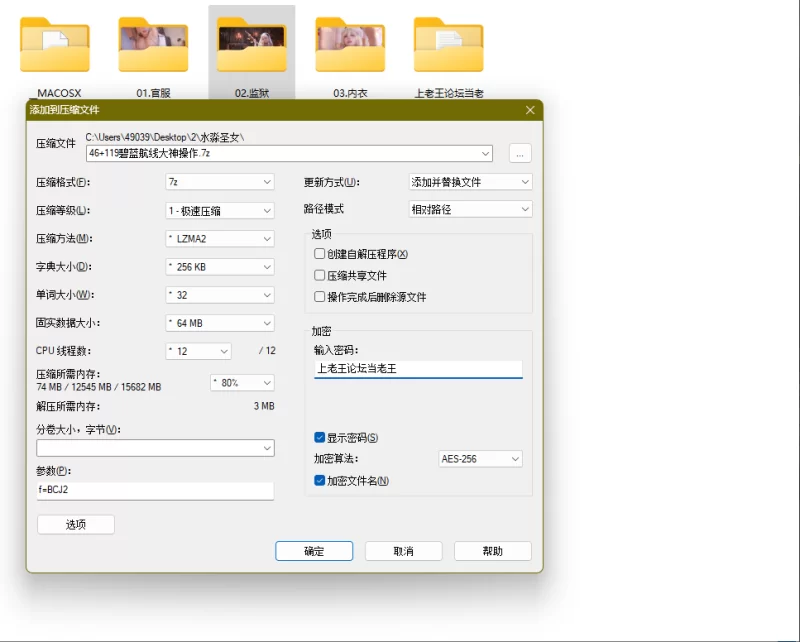The height and width of the screenshot is (642, 800).
Task: Expand the archive filename dropdown
Action: click(x=485, y=153)
